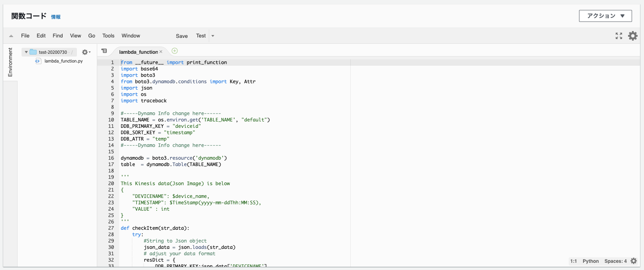Click 'import base64' line
644x270 pixels.
139,69
